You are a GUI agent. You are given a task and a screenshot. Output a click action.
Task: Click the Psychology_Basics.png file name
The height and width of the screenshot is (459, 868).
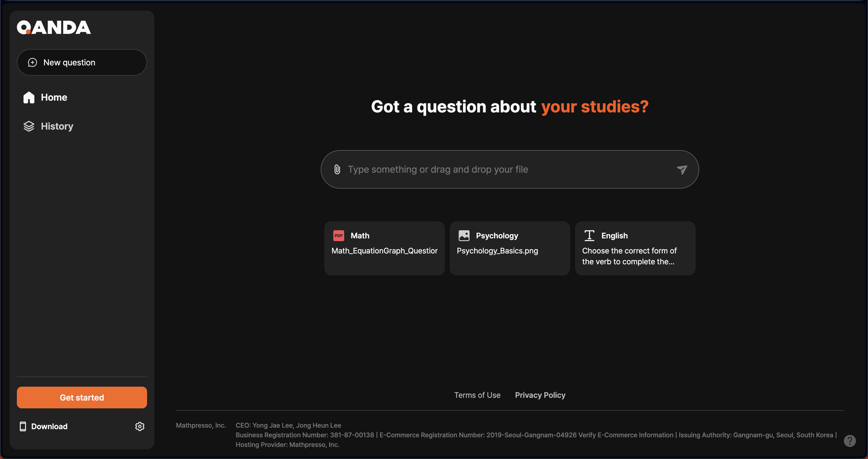(x=497, y=251)
